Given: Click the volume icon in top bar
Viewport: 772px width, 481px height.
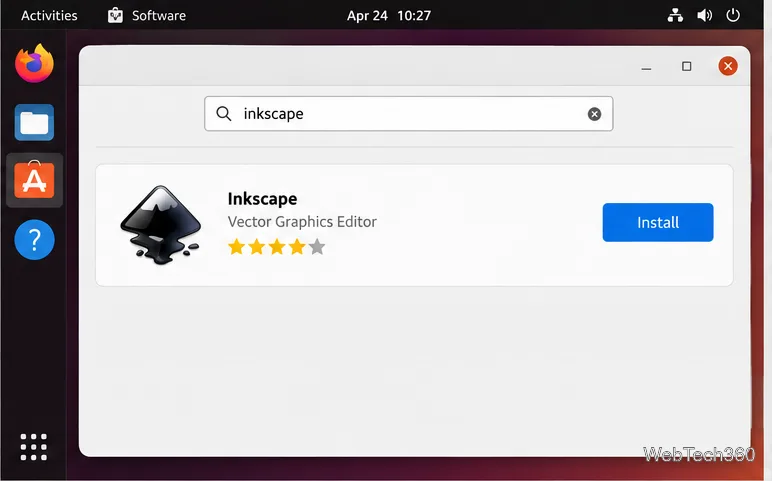Looking at the screenshot, I should (705, 16).
